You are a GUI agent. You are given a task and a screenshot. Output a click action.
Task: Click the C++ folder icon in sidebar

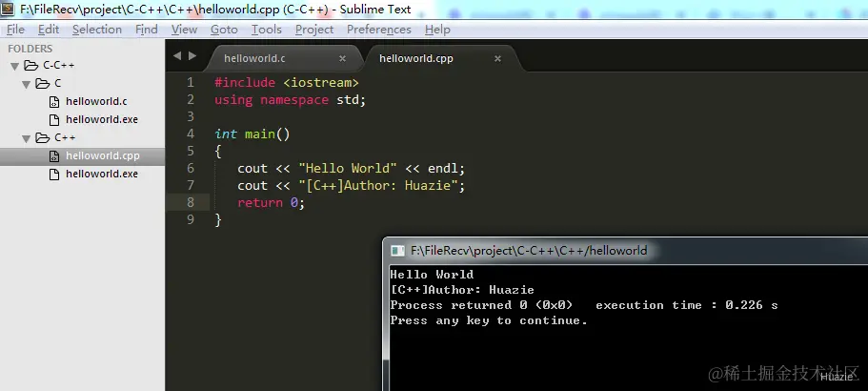[43, 138]
